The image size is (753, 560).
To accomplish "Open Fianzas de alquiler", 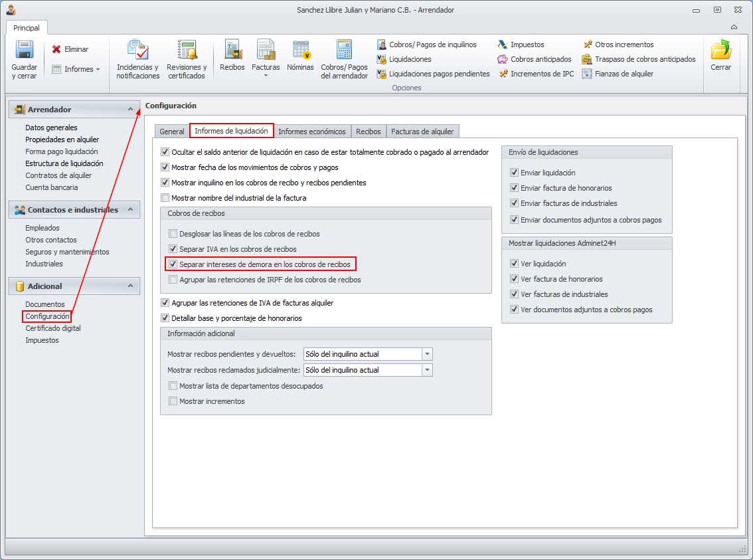I will click(618, 74).
